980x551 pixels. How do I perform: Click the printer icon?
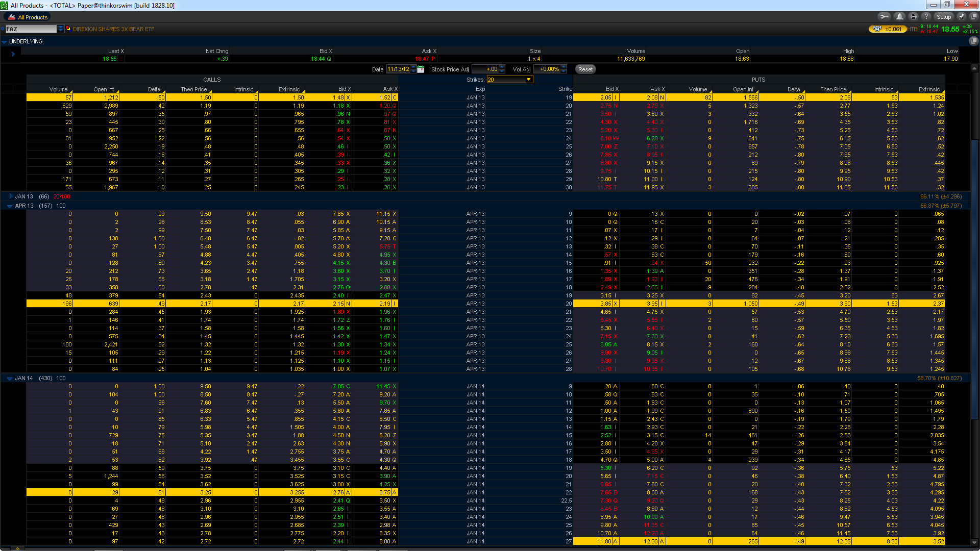(913, 17)
